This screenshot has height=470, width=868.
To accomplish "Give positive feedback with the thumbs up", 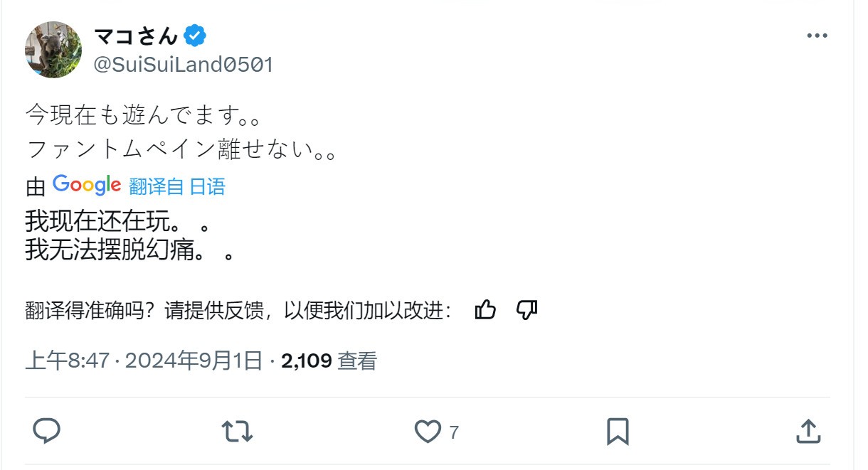I will pos(486,309).
